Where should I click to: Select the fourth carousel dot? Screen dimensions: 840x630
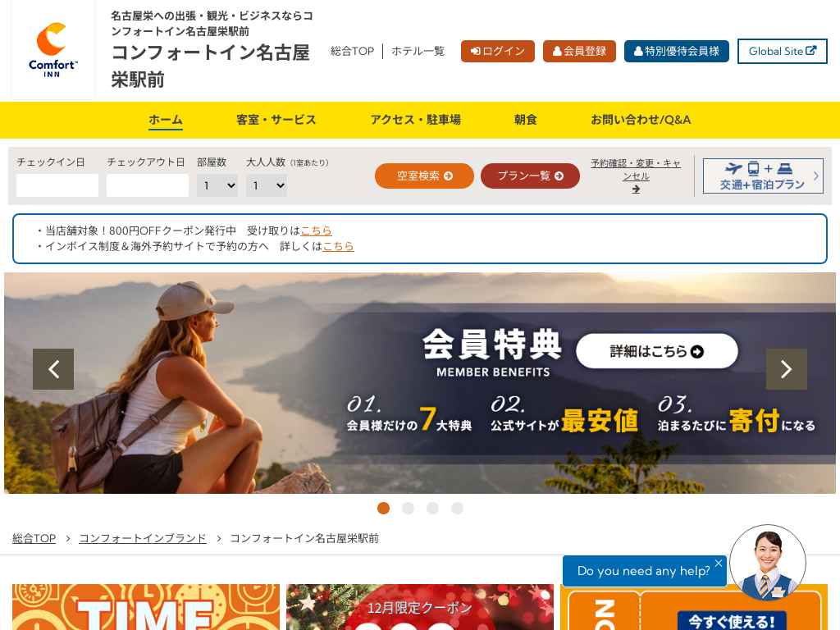point(458,508)
